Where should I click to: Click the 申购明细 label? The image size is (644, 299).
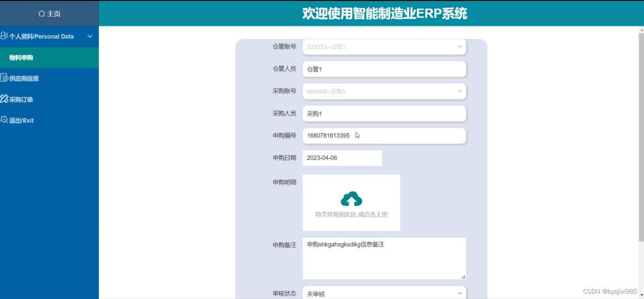coord(284,182)
